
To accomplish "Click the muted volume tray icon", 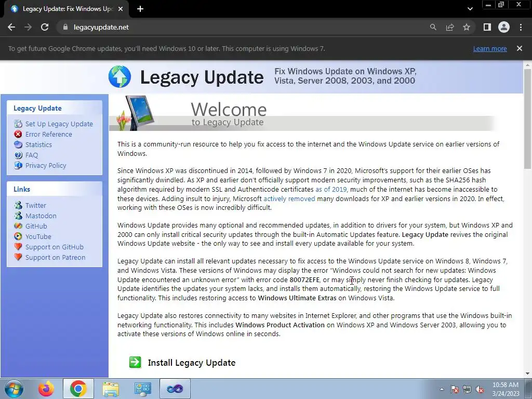I will point(480,389).
